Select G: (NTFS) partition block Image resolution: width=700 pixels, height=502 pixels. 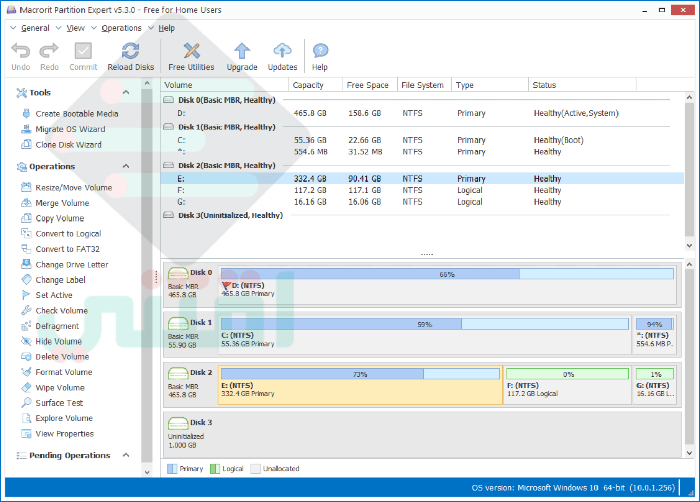[x=654, y=385]
